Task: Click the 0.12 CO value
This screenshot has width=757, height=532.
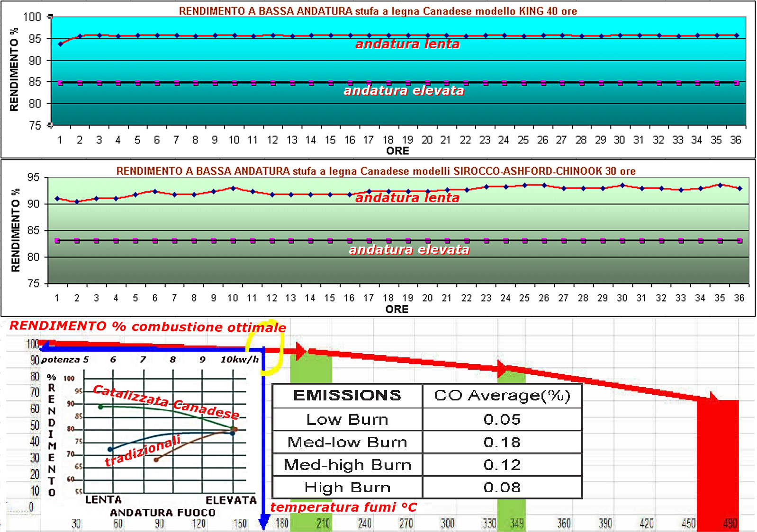Action: 502,465
